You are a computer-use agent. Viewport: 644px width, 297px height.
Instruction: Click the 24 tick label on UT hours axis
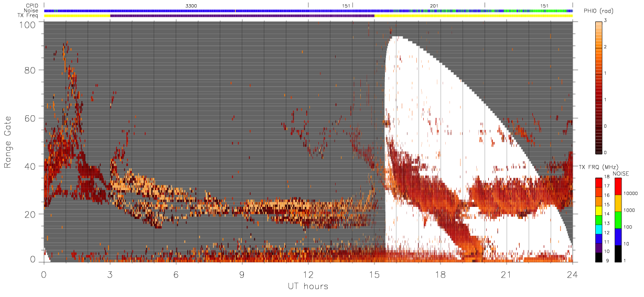click(572, 273)
